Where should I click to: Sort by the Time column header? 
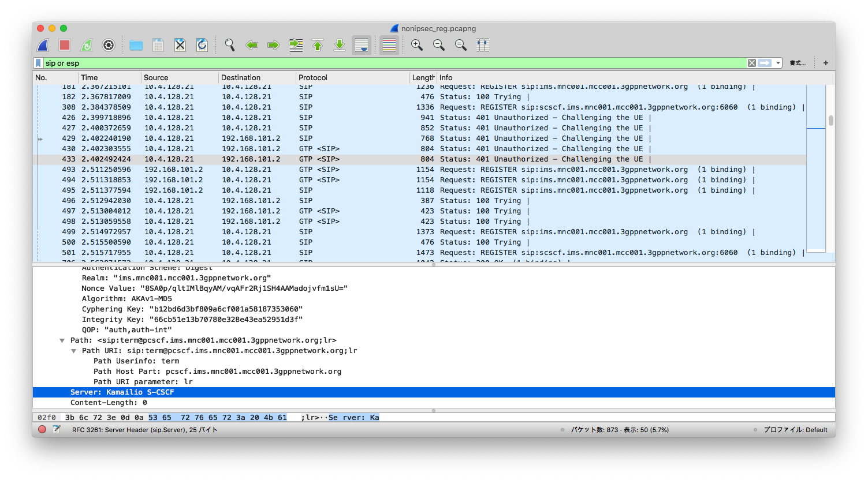point(110,77)
